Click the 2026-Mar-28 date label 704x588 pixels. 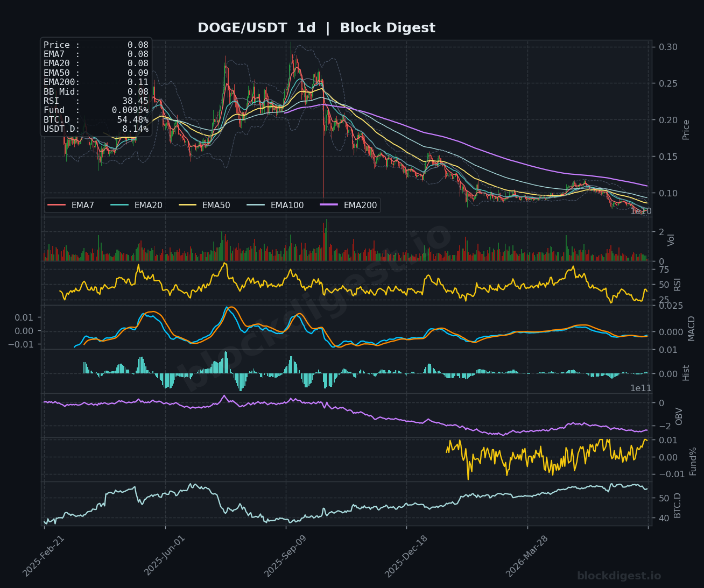point(526,556)
